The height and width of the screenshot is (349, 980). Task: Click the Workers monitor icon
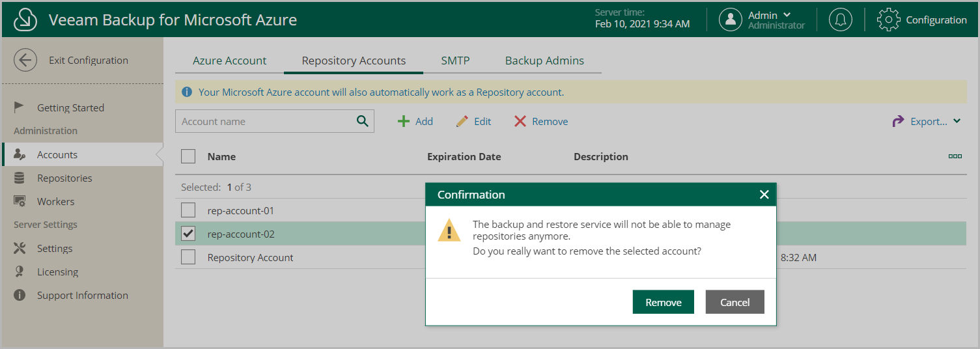click(x=20, y=202)
